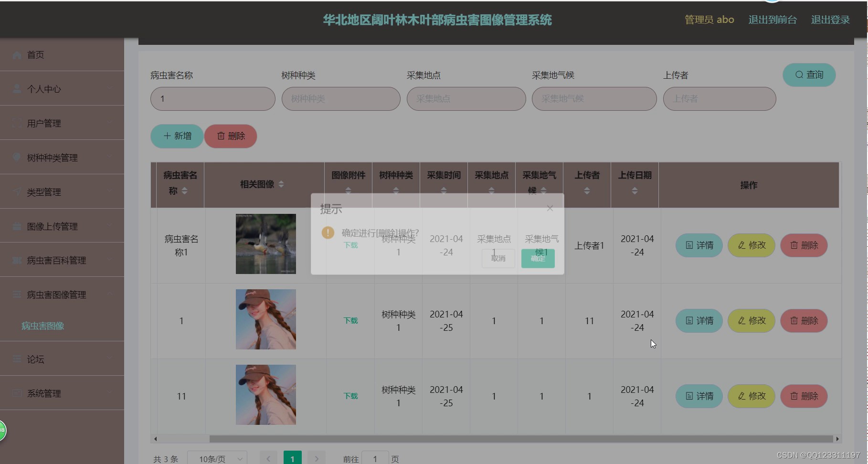868x464 pixels.
Task: Select the 首页 home icon in sidebar
Action: (16, 54)
